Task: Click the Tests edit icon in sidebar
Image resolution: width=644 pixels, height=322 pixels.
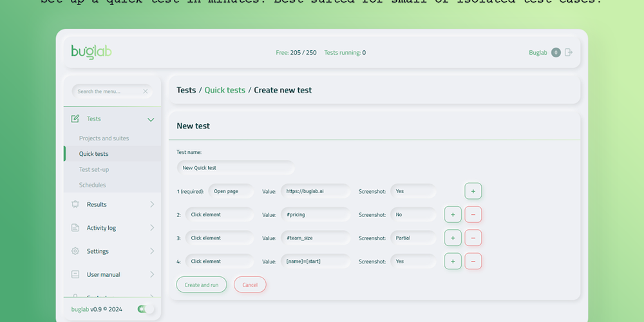Action: point(75,118)
